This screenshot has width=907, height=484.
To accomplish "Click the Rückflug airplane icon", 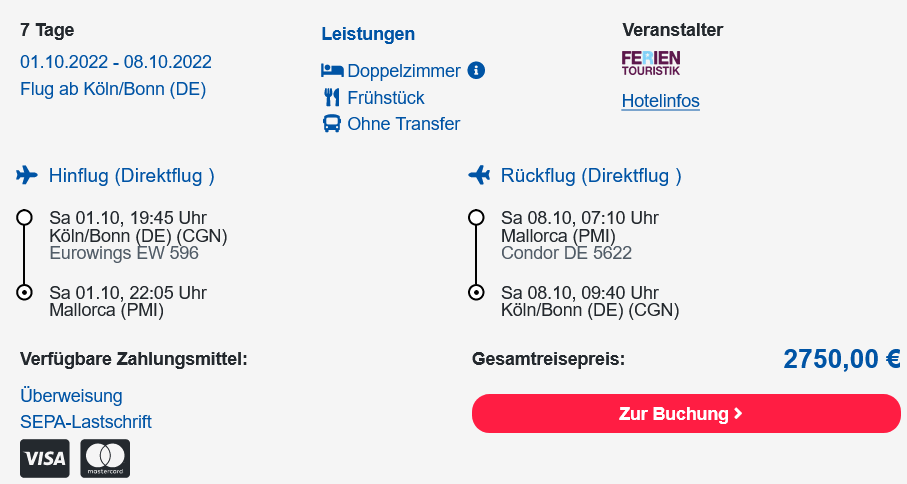I will pos(479,175).
